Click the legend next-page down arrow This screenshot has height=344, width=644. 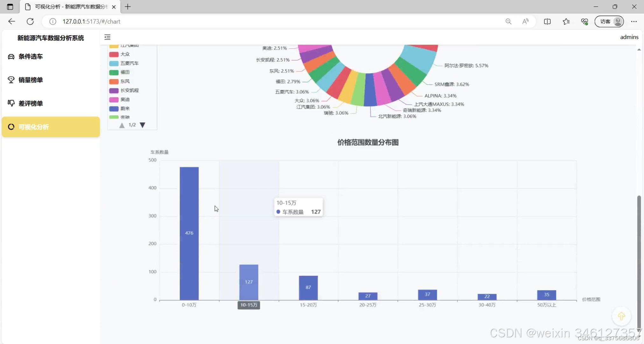coord(142,125)
